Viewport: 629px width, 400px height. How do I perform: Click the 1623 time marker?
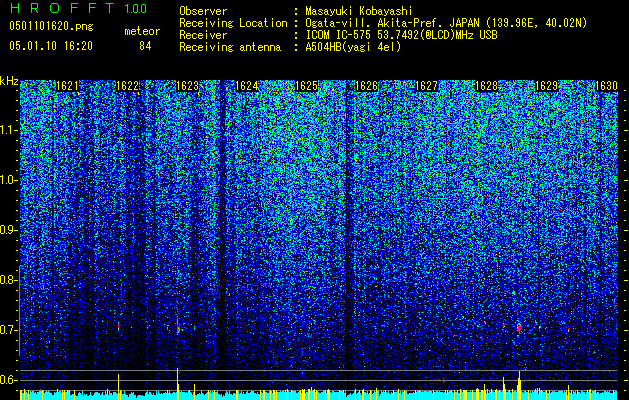click(x=187, y=86)
